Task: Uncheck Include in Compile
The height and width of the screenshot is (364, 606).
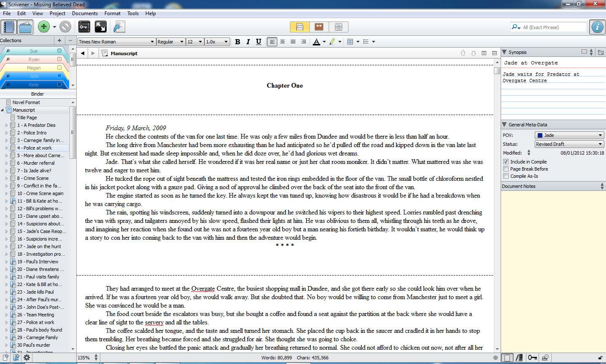Action: pos(506,162)
